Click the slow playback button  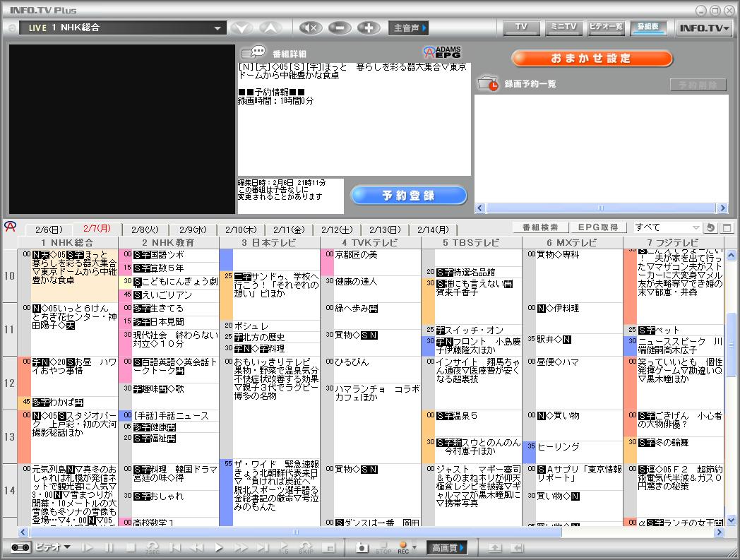click(87, 548)
